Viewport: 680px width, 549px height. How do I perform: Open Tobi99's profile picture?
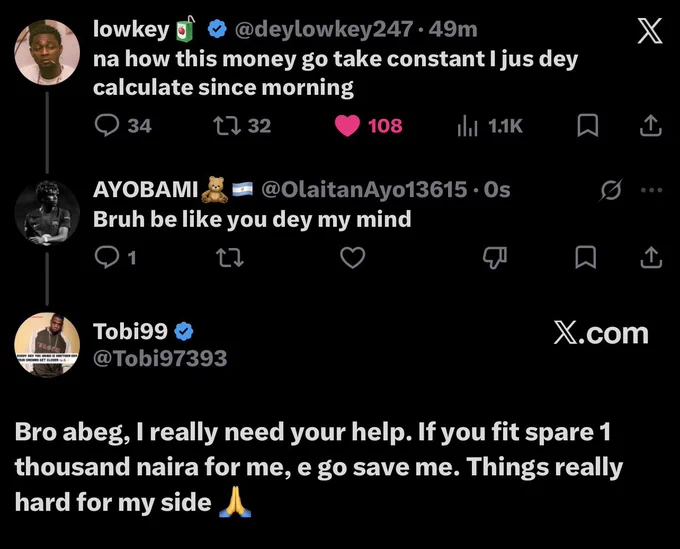click(47, 345)
